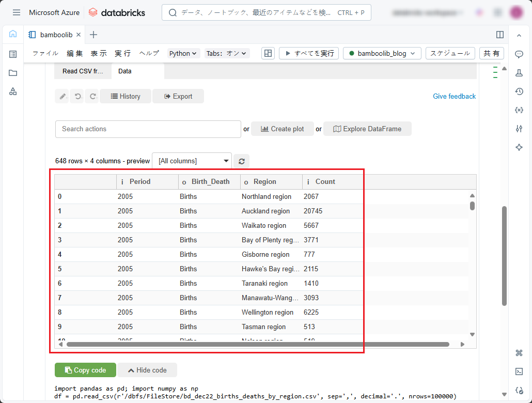The image size is (532, 403).
Task: Open the [All columns] selector dropdown
Action: point(192,161)
